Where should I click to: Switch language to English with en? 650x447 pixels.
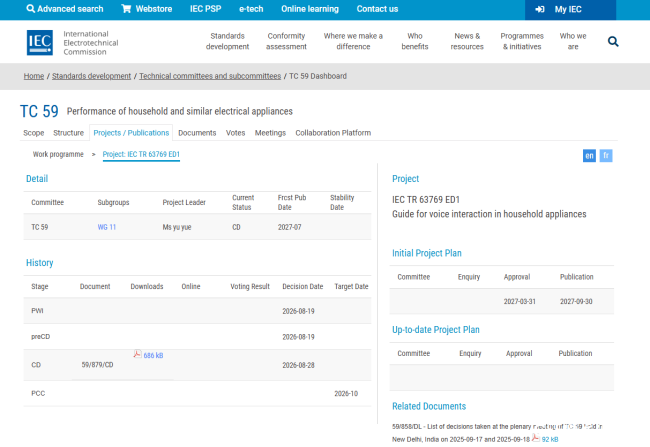click(x=589, y=155)
